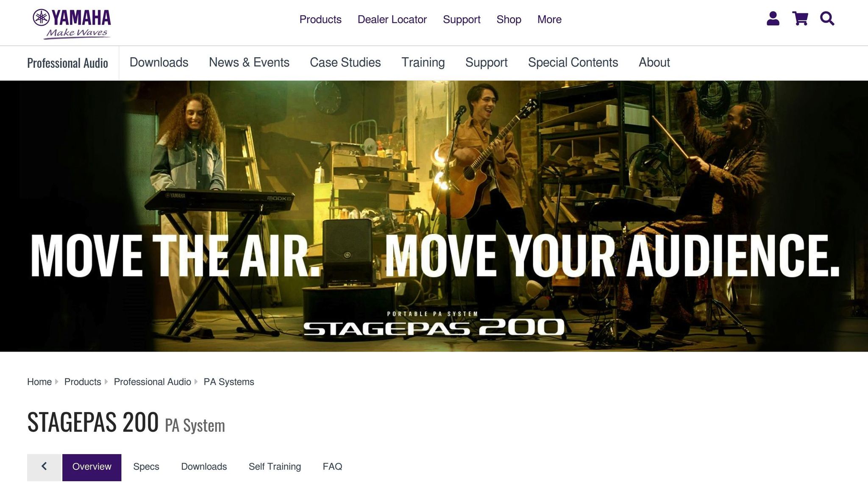Switch to the Specs tab
Screen dimensions: 868x488
click(x=146, y=467)
